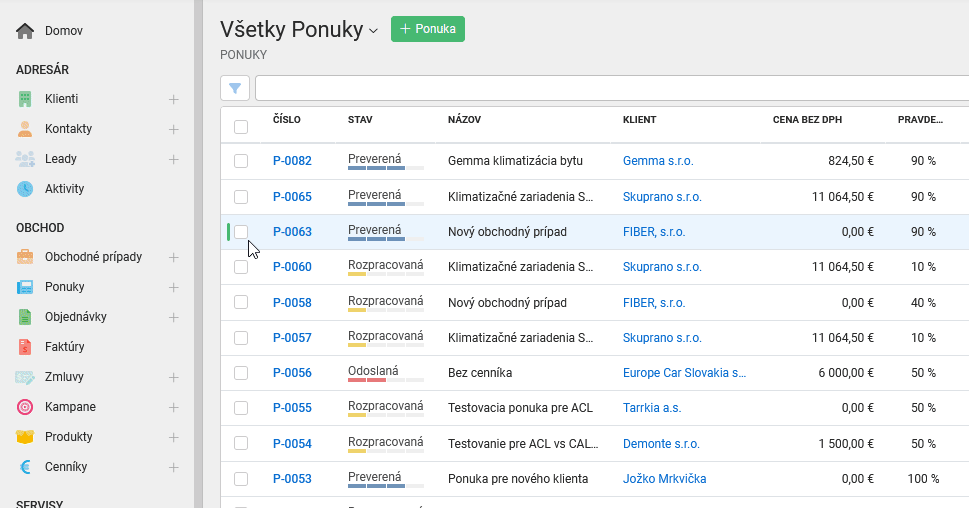Open the filter funnel icon
This screenshot has width=969, height=508.
tap(235, 88)
